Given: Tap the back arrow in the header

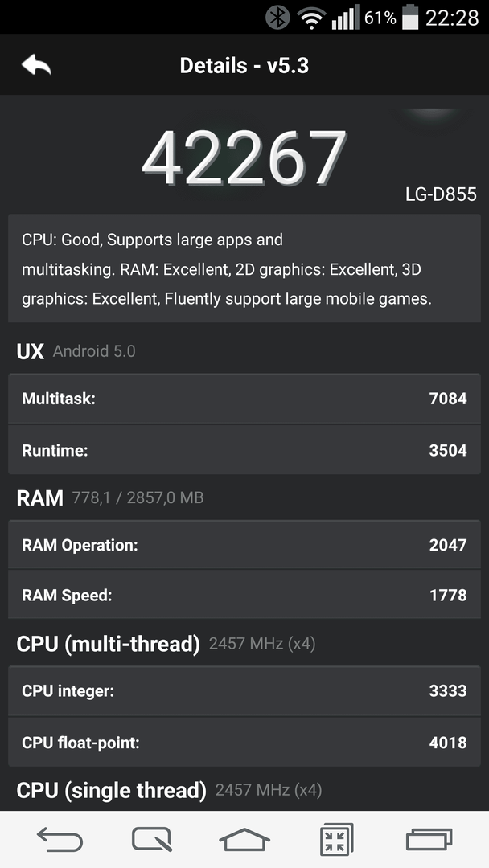Looking at the screenshot, I should tap(36, 65).
